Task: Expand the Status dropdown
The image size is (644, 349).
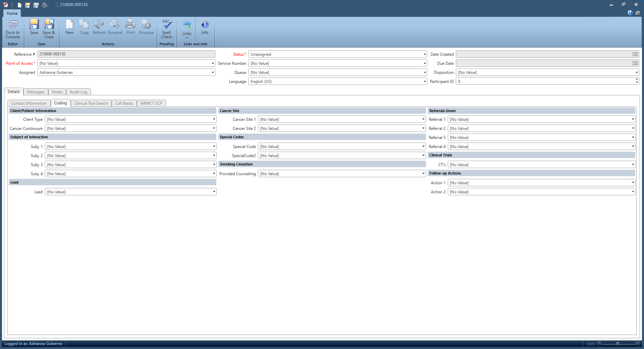Action: (x=424, y=54)
